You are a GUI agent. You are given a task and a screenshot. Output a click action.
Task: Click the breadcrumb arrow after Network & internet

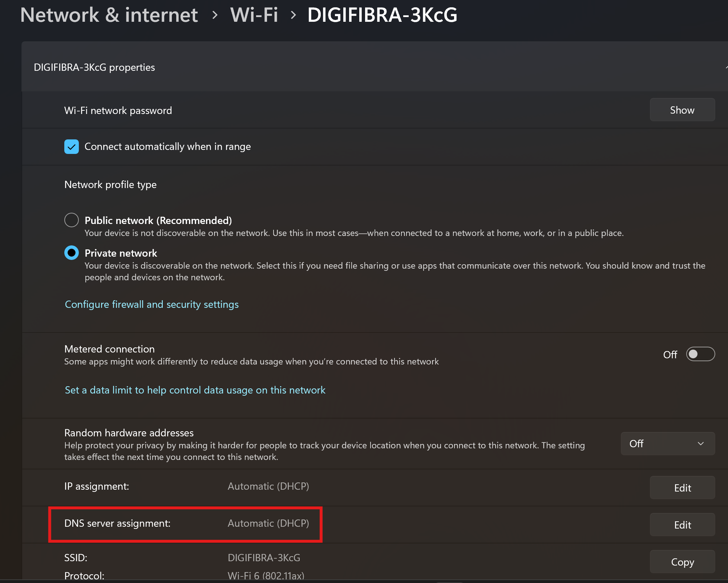pos(215,15)
